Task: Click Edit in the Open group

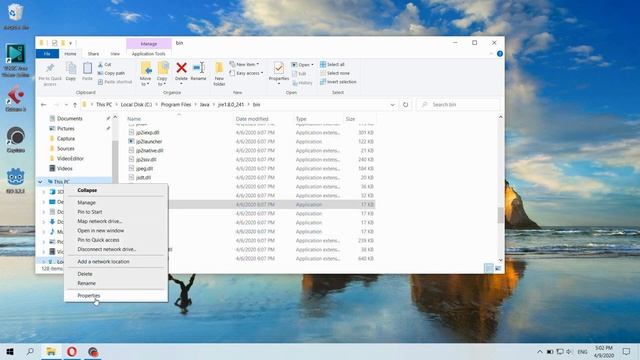Action: click(x=299, y=74)
